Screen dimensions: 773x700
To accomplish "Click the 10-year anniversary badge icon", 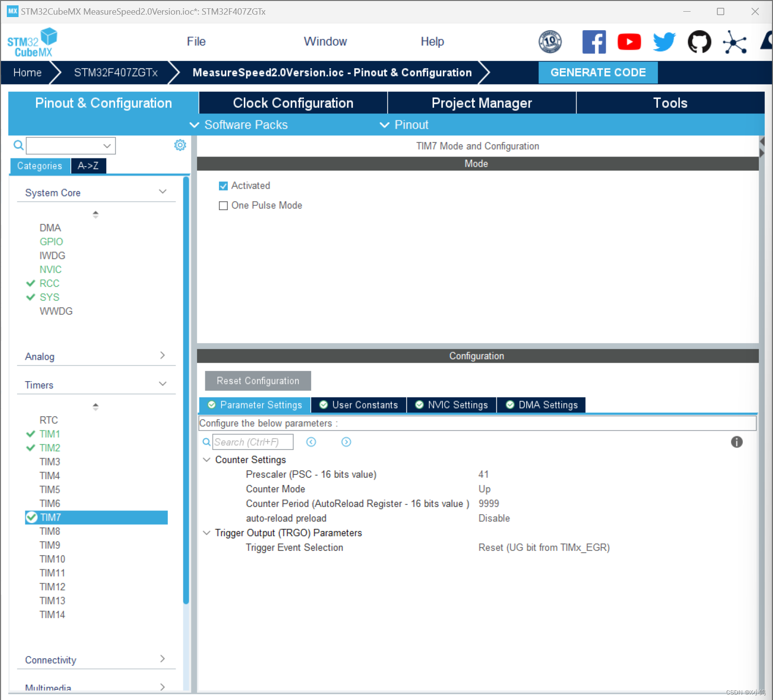I will (x=550, y=42).
